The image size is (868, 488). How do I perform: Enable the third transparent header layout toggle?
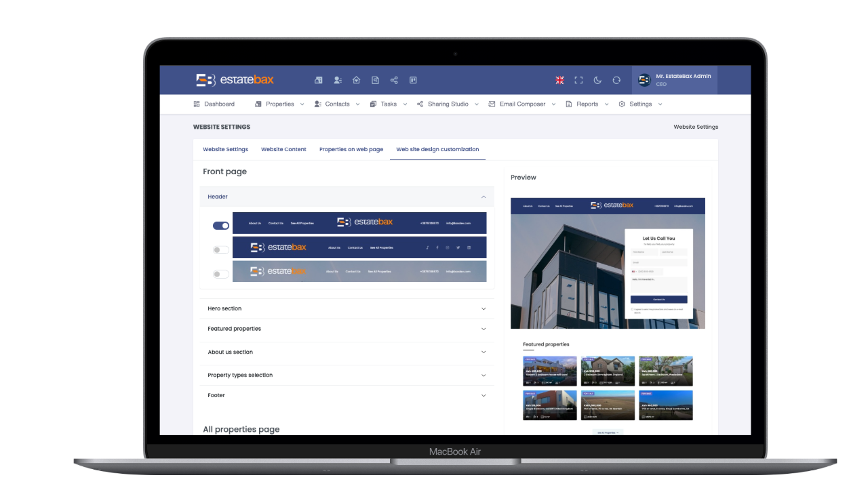[221, 274]
